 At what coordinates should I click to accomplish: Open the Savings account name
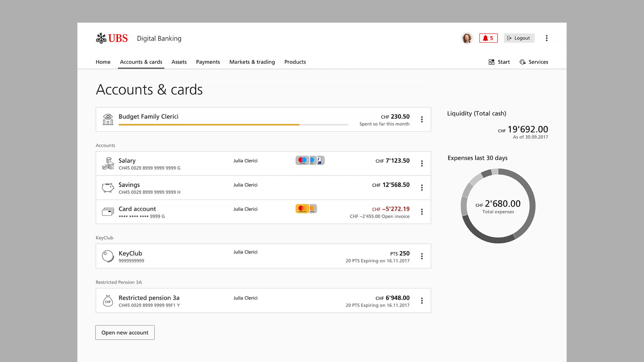coord(129,185)
